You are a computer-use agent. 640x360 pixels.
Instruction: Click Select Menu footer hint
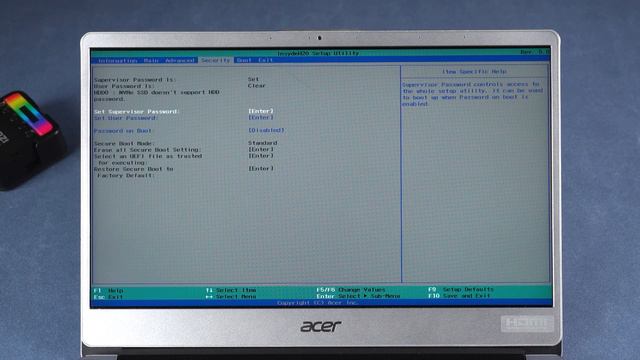click(x=231, y=297)
